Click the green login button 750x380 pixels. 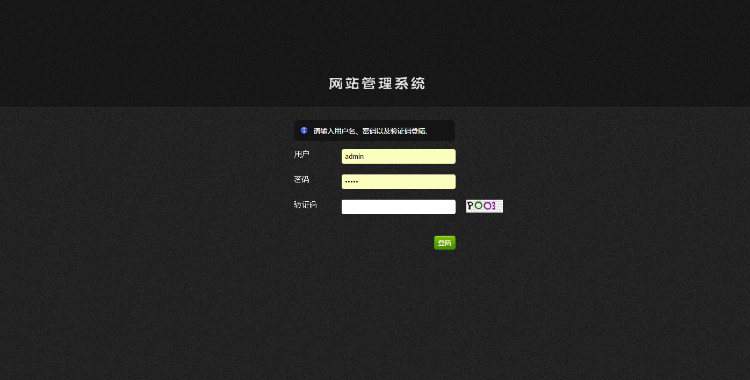[x=445, y=243]
